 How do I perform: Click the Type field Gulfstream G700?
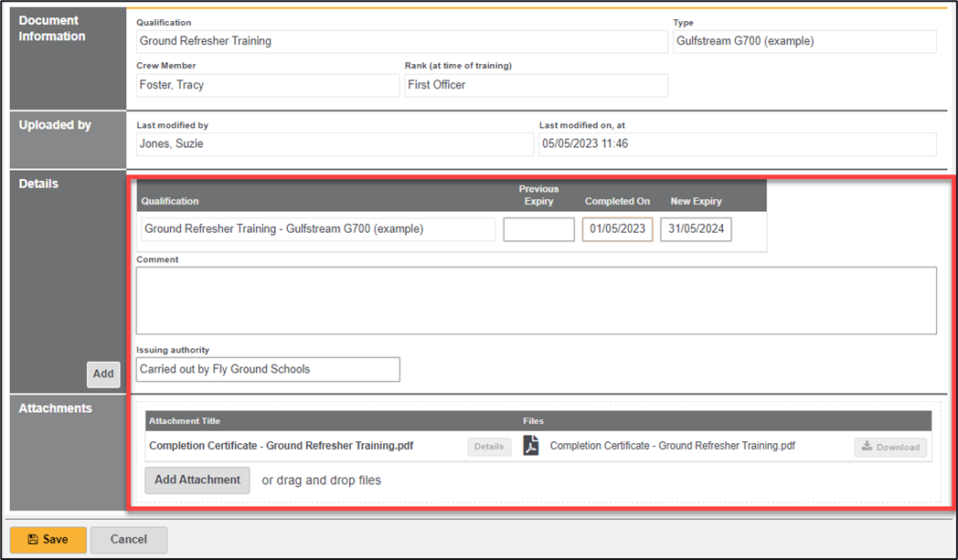point(804,41)
